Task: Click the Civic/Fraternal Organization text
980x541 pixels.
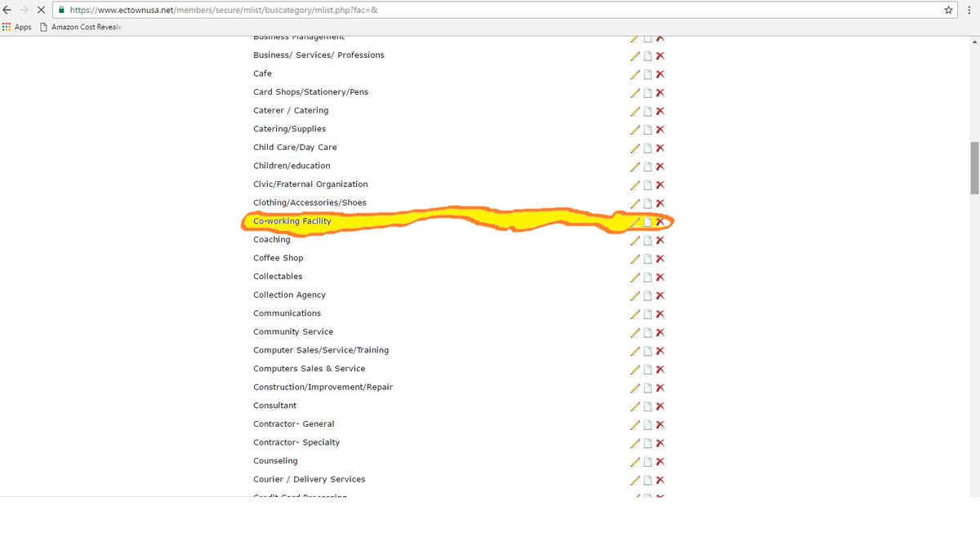Action: (310, 184)
